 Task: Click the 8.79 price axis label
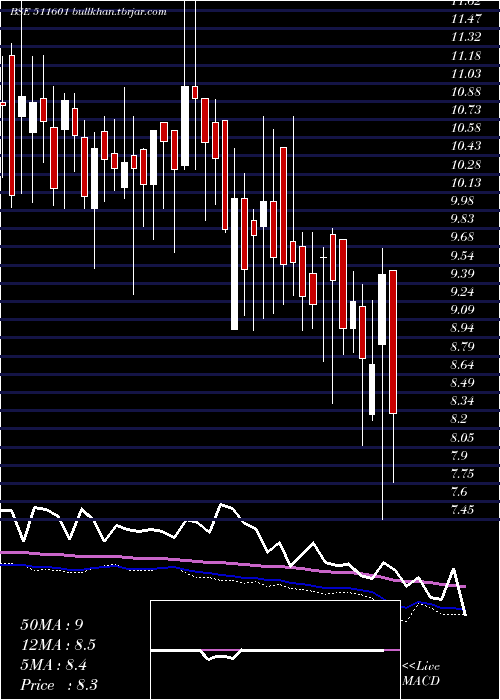point(463,346)
